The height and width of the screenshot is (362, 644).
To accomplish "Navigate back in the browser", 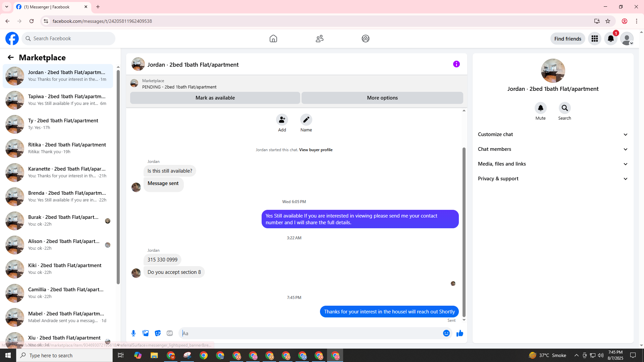I will [7, 21].
